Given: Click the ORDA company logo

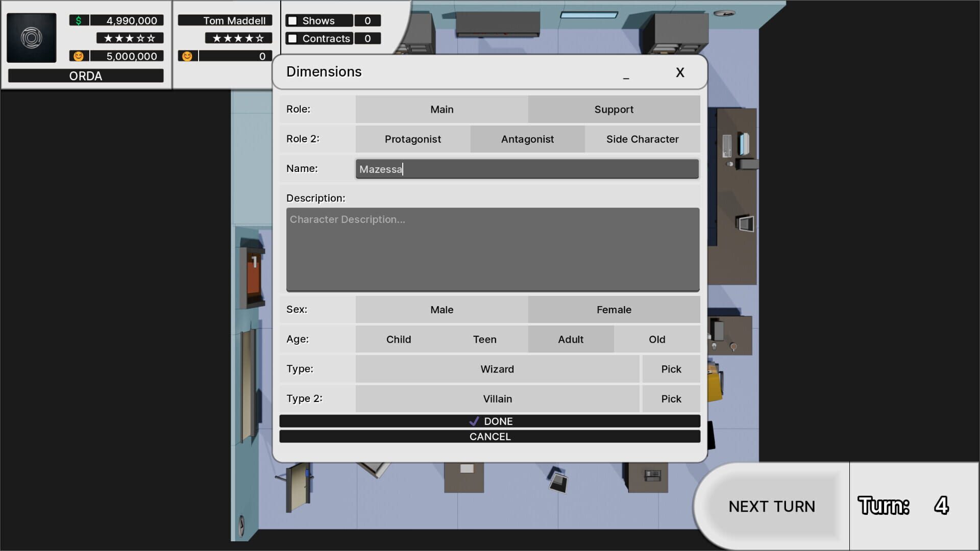Looking at the screenshot, I should click(32, 38).
